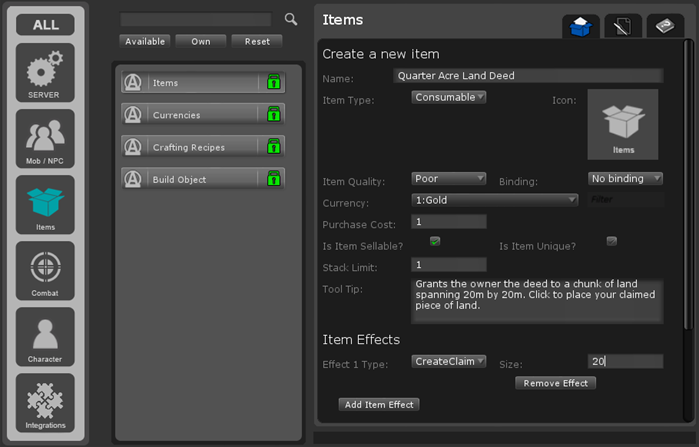This screenshot has height=447, width=699.
Task: Open the Binding dropdown
Action: point(625,179)
